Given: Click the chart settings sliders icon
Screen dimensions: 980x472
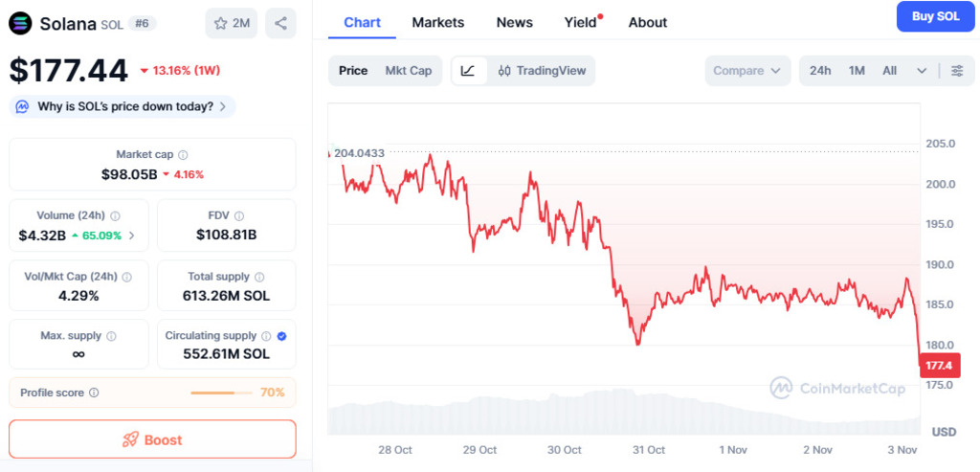Looking at the screenshot, I should [956, 71].
